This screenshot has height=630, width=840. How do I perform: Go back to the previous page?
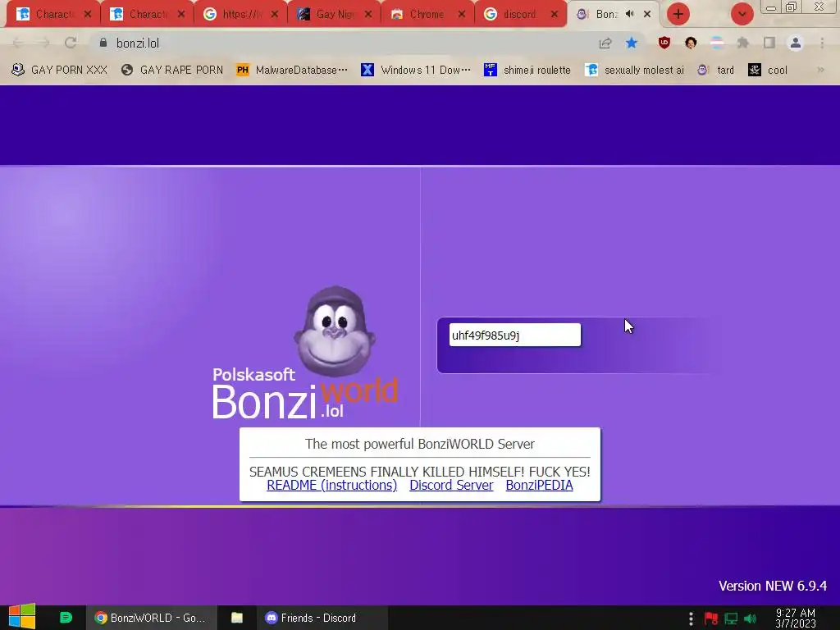click(x=18, y=43)
